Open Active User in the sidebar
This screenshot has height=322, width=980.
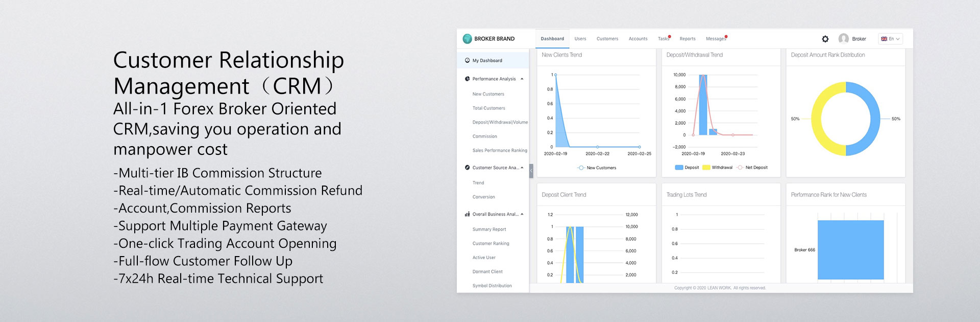tap(484, 258)
